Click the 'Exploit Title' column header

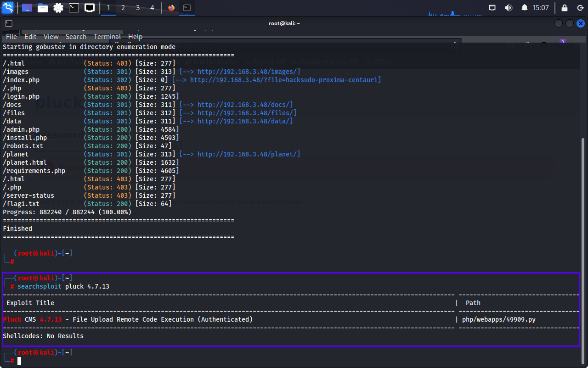tap(30, 303)
